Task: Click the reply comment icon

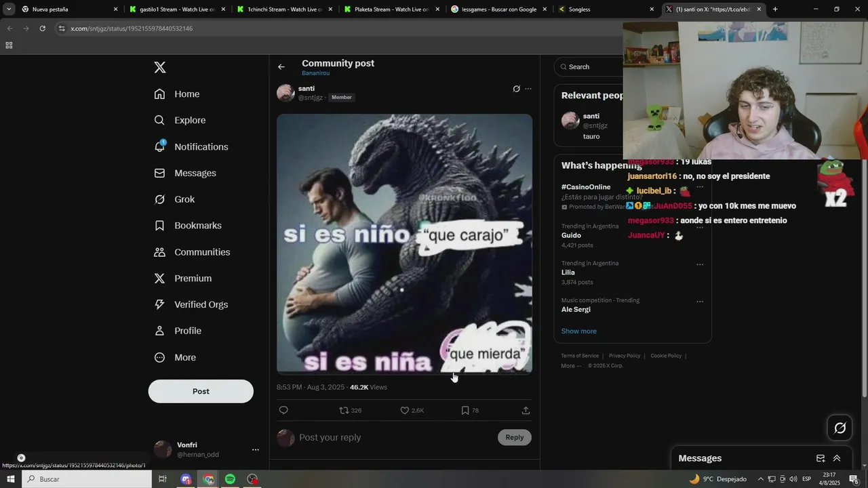Action: (x=283, y=410)
